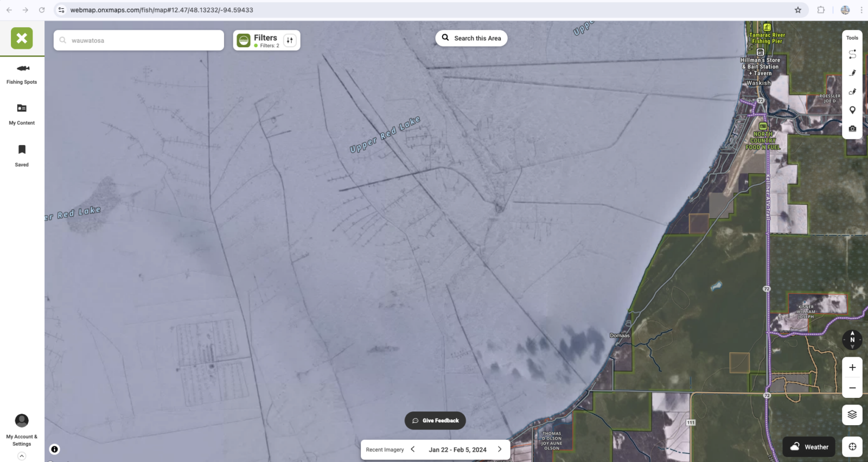Open the Photo camera tool
This screenshot has height=462, width=868.
pyautogui.click(x=852, y=129)
